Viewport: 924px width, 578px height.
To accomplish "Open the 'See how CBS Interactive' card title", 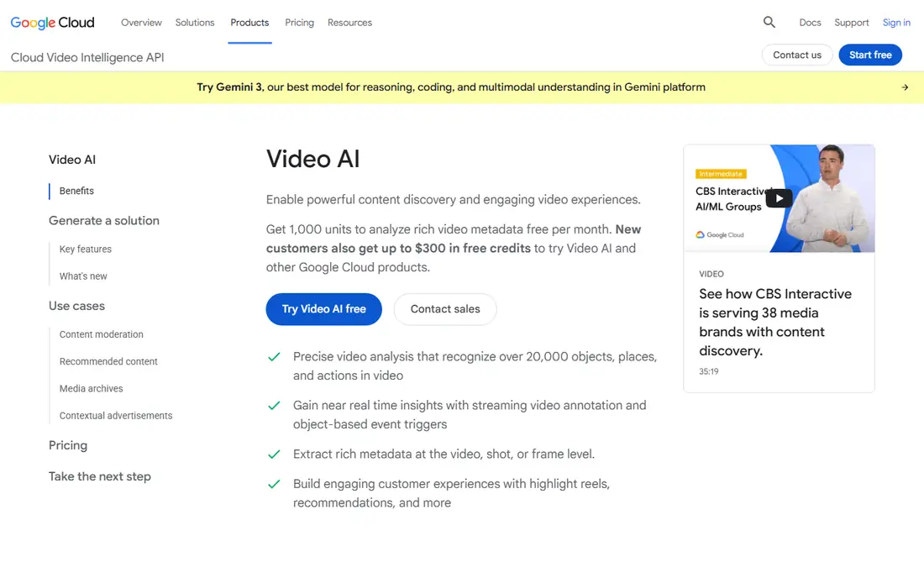I will tap(775, 323).
